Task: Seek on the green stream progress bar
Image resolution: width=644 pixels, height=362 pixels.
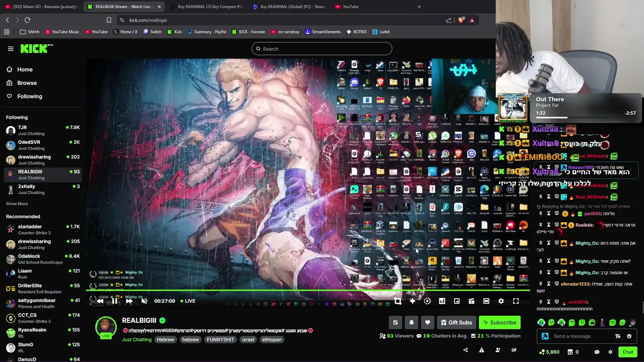Action: click(307, 290)
